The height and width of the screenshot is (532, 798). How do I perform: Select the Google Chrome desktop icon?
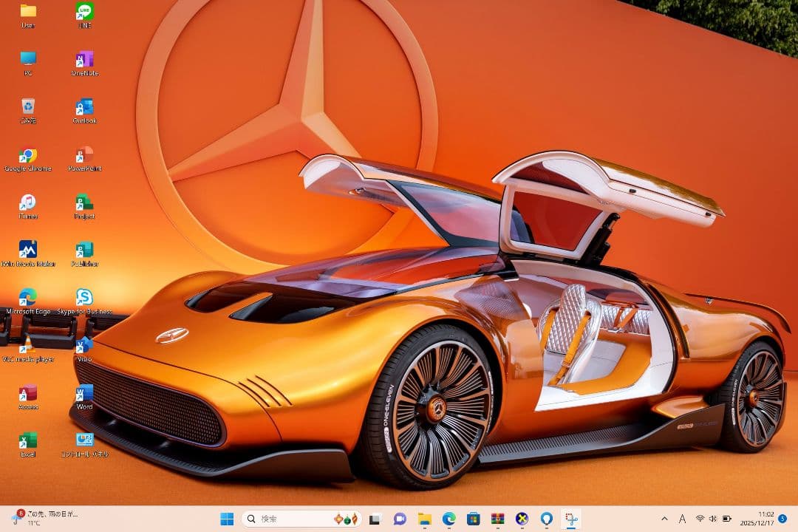click(27, 156)
